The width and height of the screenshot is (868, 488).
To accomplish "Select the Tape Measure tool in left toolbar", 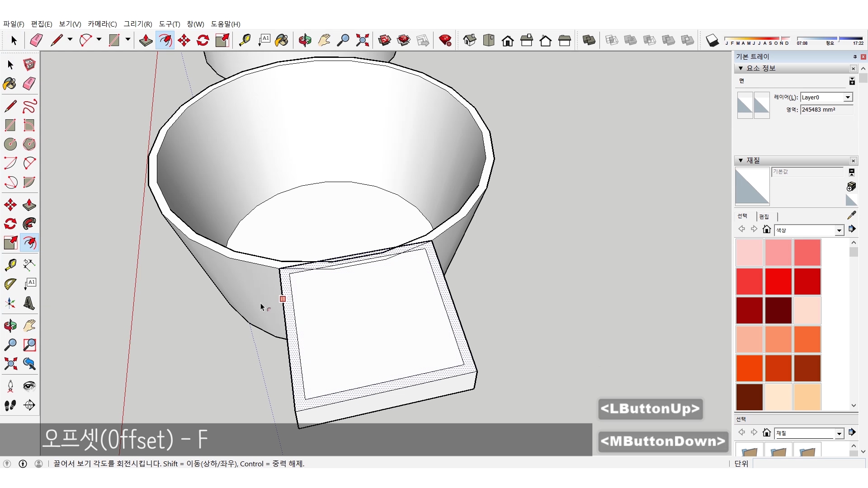I will pyautogui.click(x=10, y=264).
